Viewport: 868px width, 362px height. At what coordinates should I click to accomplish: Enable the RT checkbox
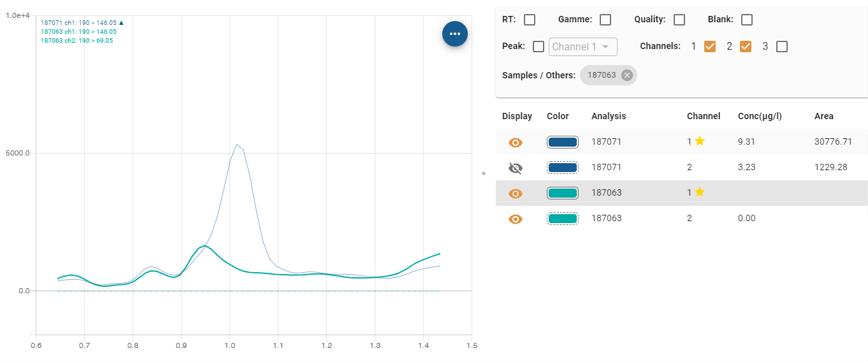tap(530, 20)
